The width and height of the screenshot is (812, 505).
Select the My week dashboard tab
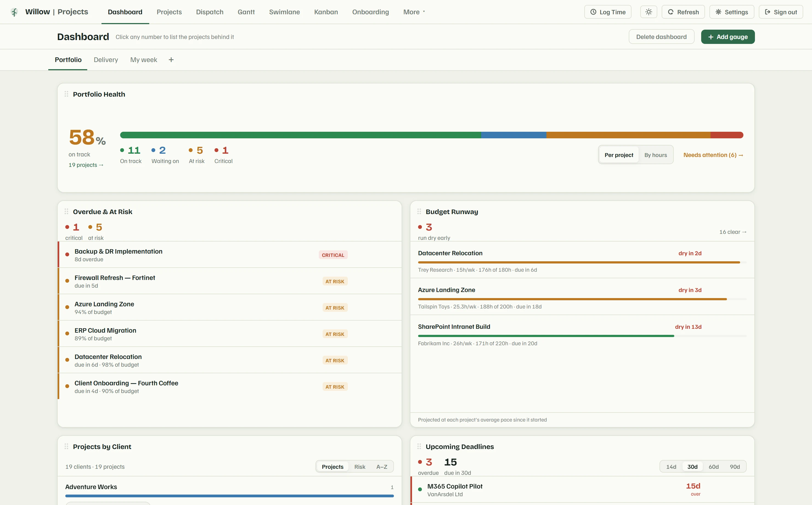pos(143,60)
